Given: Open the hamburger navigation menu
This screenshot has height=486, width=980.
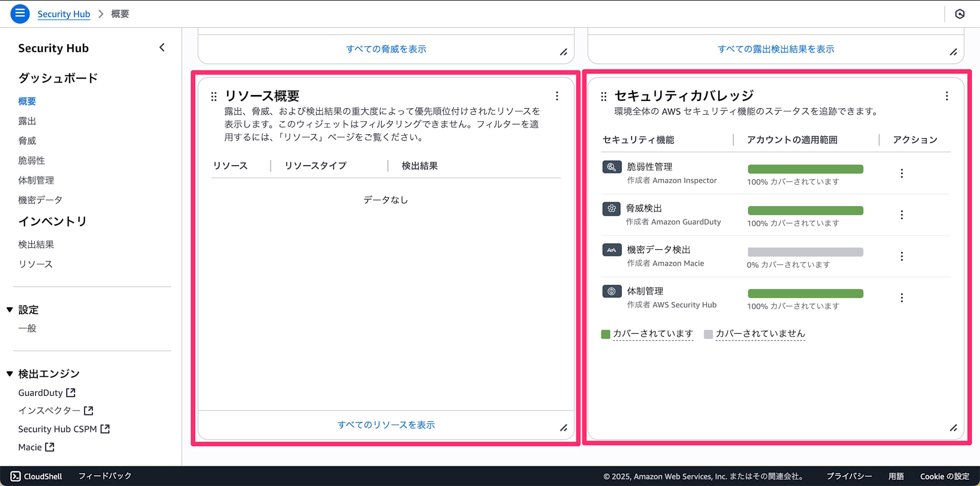Looking at the screenshot, I should pos(20,14).
